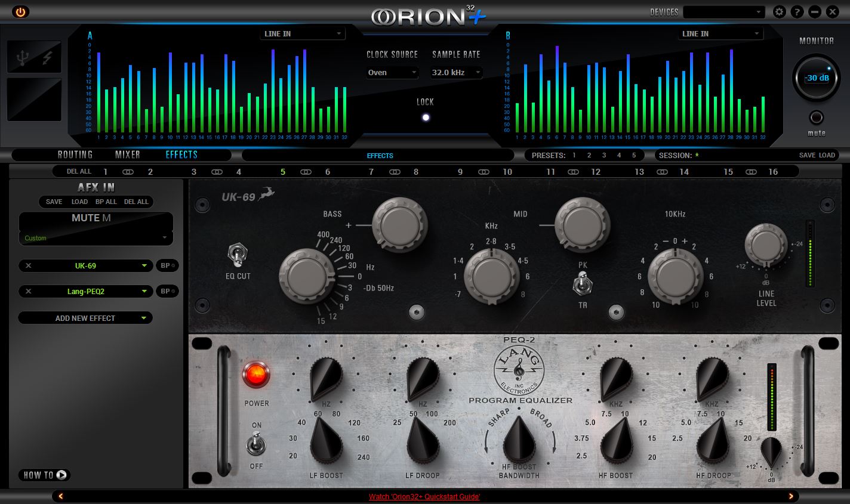This screenshot has height=504, width=850.
Task: Open the help question mark icon
Action: pyautogui.click(x=797, y=11)
